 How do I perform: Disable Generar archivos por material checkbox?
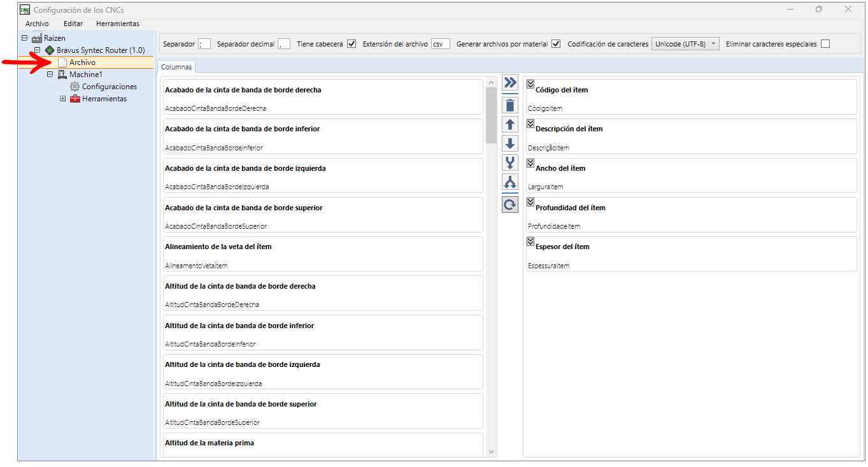click(556, 44)
